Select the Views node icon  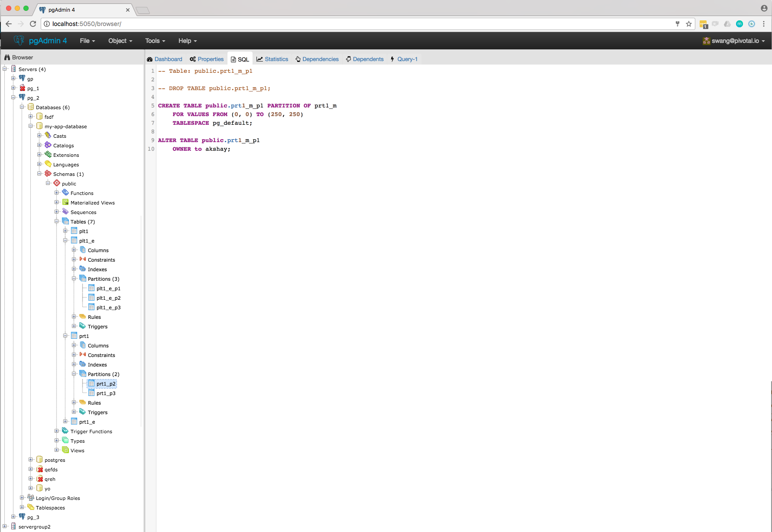(65, 450)
